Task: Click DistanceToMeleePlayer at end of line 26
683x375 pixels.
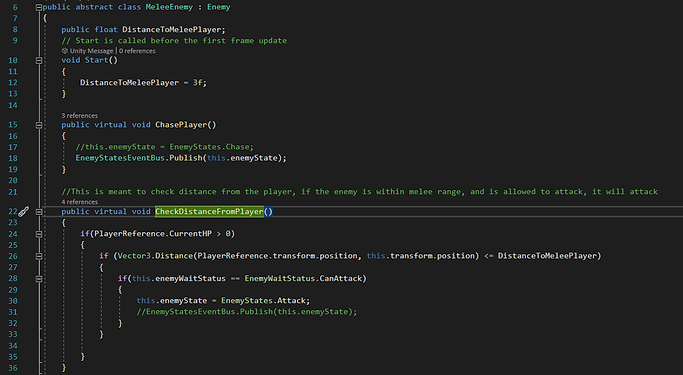Action: (547, 256)
